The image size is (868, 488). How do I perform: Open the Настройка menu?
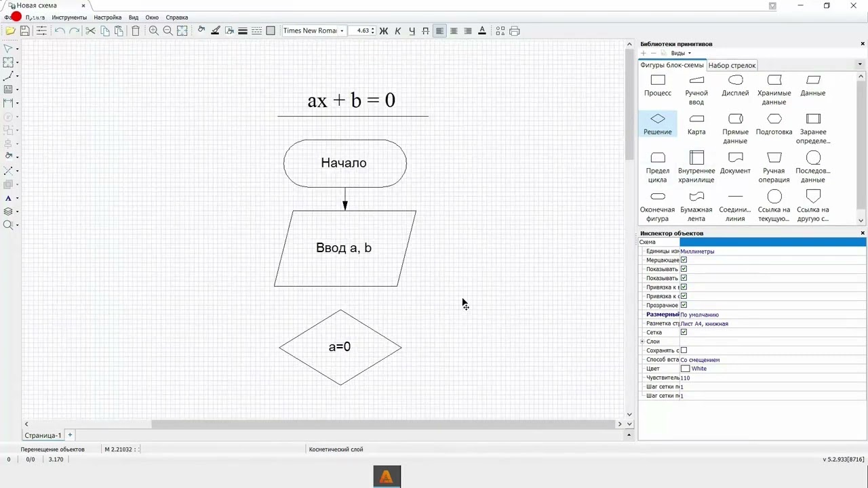108,17
